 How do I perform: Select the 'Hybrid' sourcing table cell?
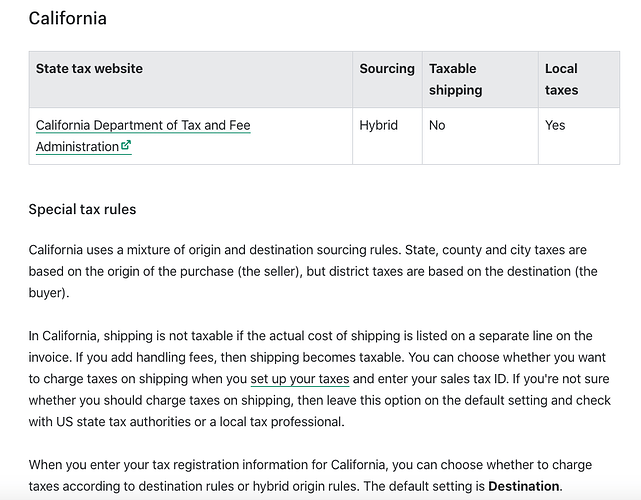pos(379,125)
